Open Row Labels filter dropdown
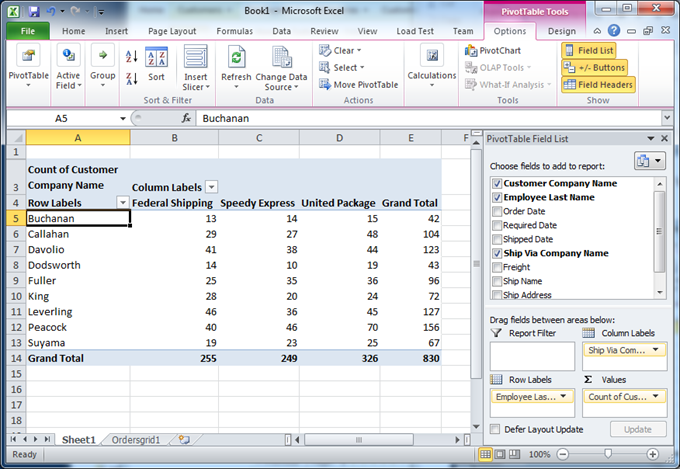680x469 pixels. point(123,203)
